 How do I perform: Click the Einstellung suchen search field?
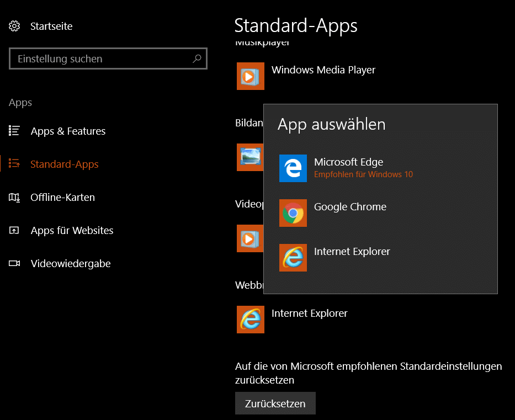[108, 59]
